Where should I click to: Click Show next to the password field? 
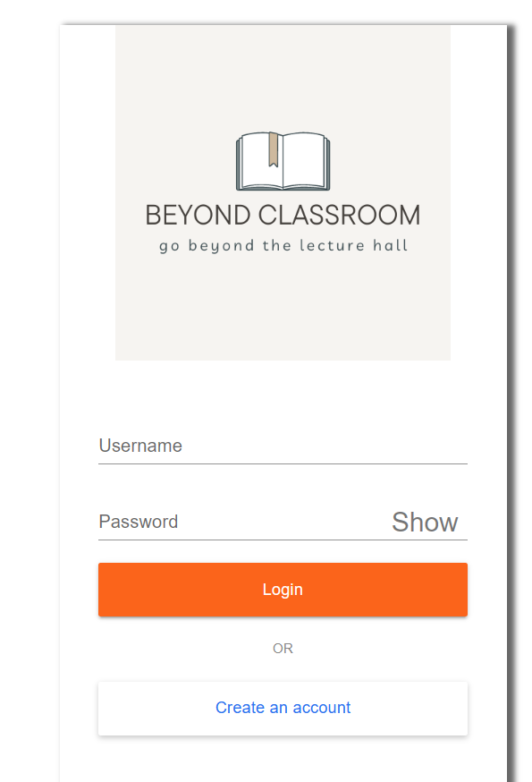click(425, 522)
